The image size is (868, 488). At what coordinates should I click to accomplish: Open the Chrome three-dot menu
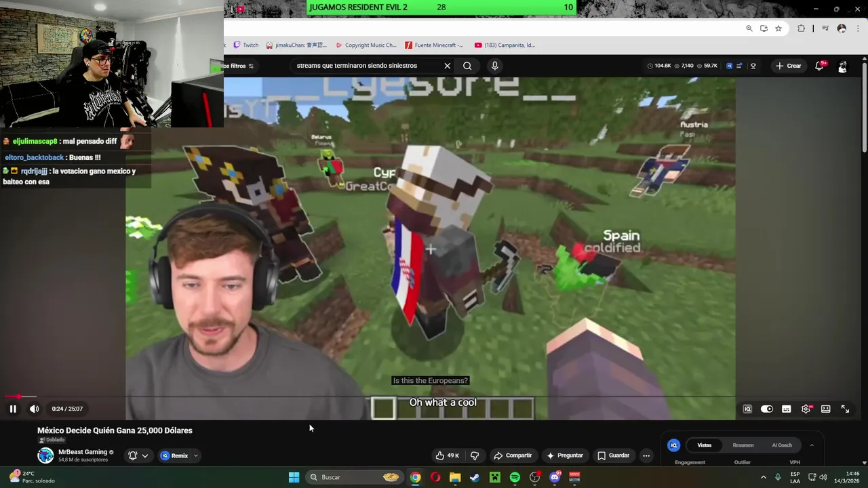(856, 28)
